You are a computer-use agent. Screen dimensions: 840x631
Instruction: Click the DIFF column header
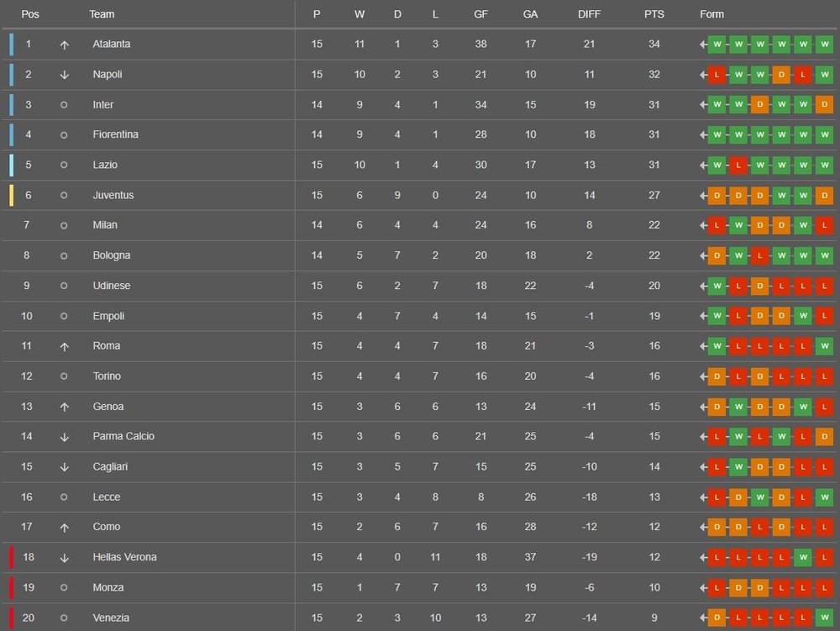[590, 14]
